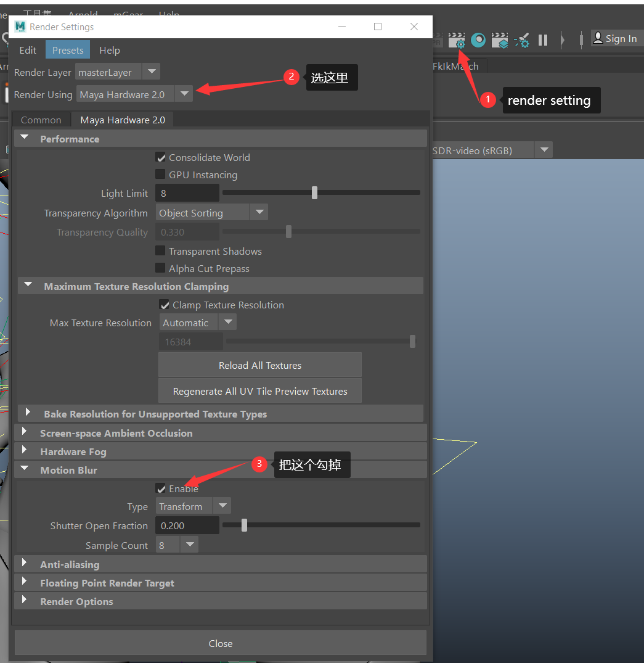Uncheck Clamp Texture Resolution
644x663 pixels.
click(165, 305)
